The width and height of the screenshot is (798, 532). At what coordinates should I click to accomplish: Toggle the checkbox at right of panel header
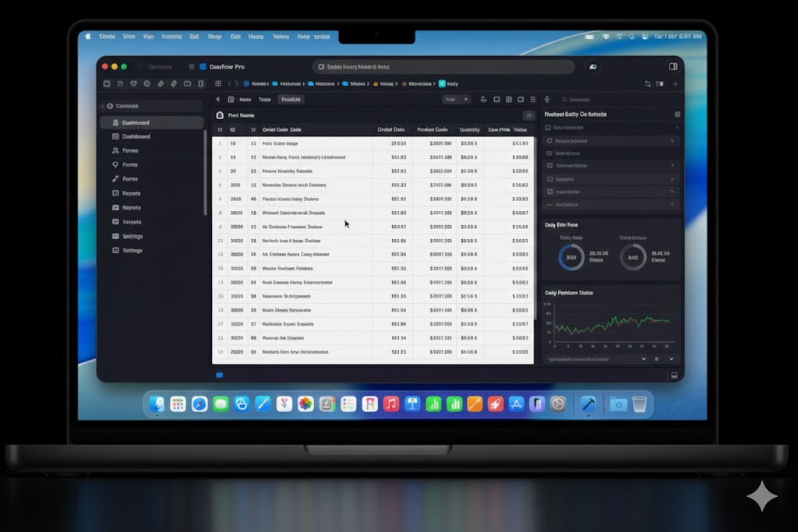coord(677,115)
